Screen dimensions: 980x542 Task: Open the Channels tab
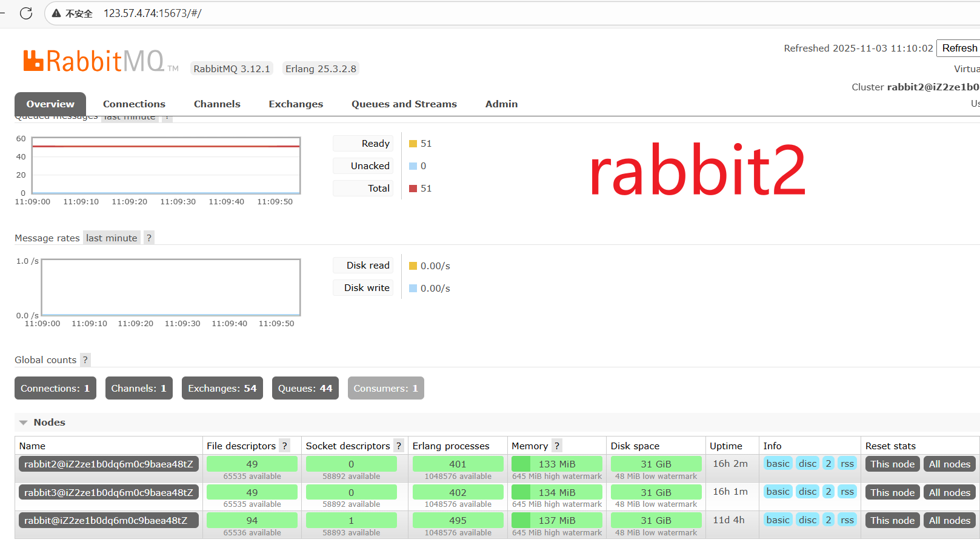pos(217,104)
